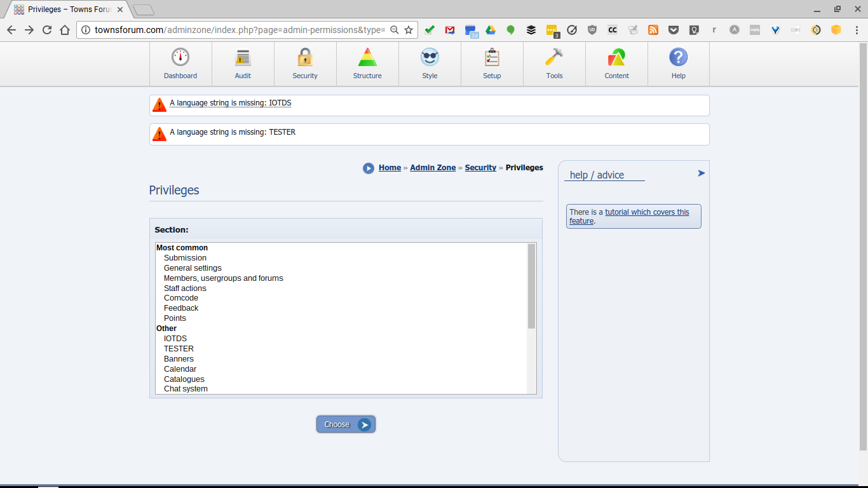868x488 pixels.
Task: Select Submission in the section list
Action: click(185, 258)
